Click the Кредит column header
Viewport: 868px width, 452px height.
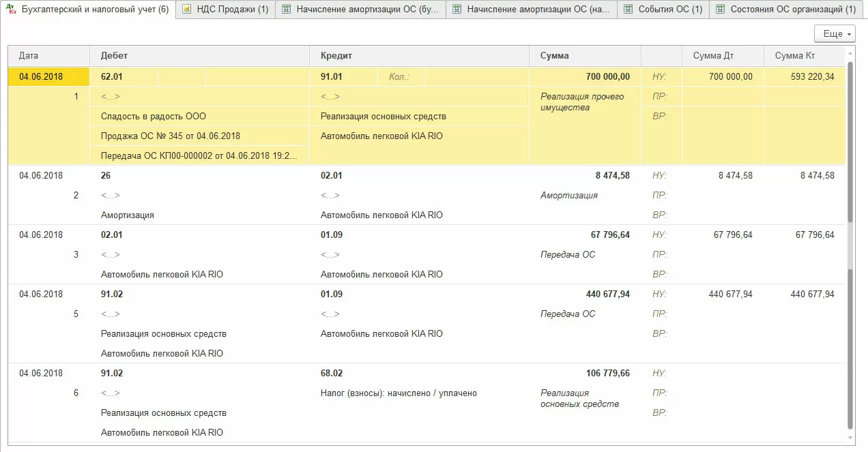pos(419,56)
